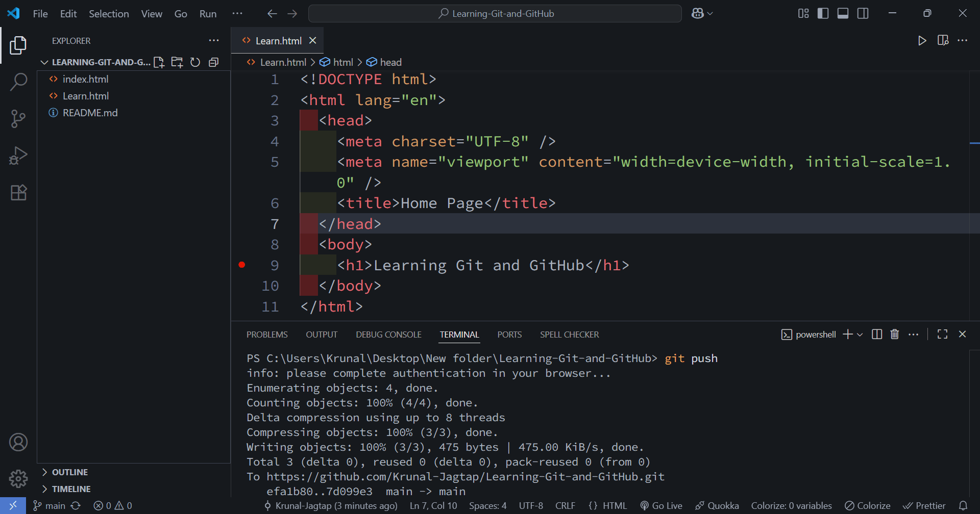
Task: Switch to the PORTS tab
Action: click(509, 335)
